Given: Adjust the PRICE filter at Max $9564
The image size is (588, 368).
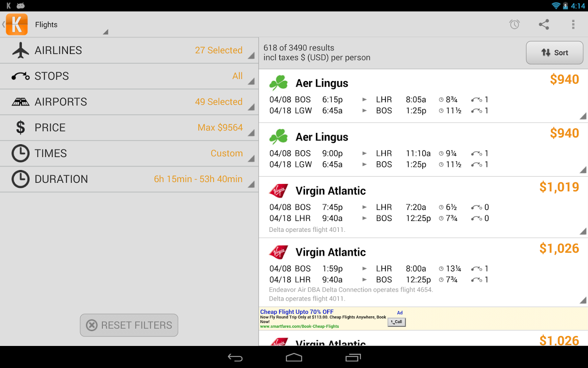Looking at the screenshot, I should point(129,127).
